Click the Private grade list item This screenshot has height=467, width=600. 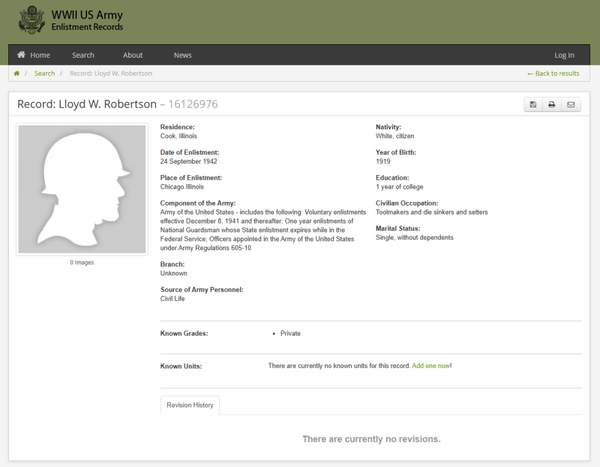pos(290,333)
